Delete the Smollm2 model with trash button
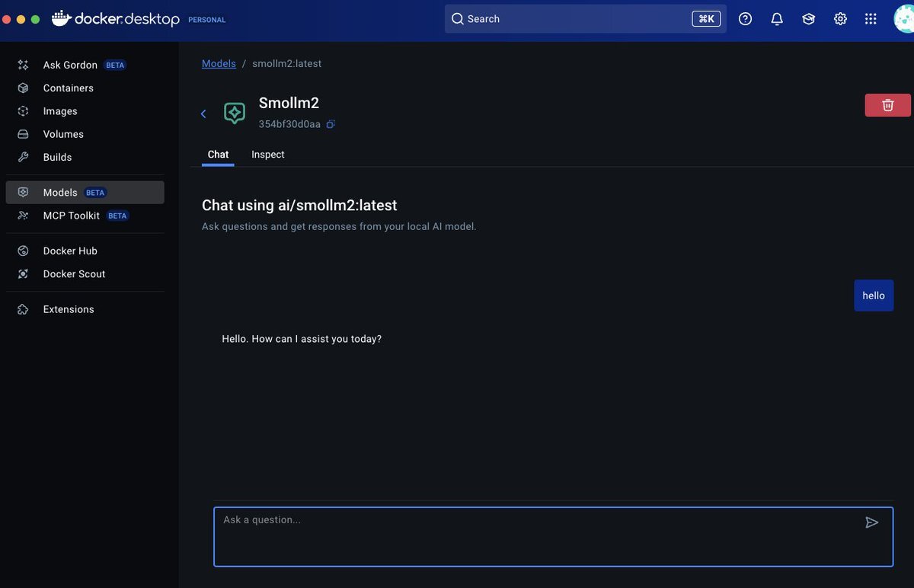914x588 pixels. 887,105
